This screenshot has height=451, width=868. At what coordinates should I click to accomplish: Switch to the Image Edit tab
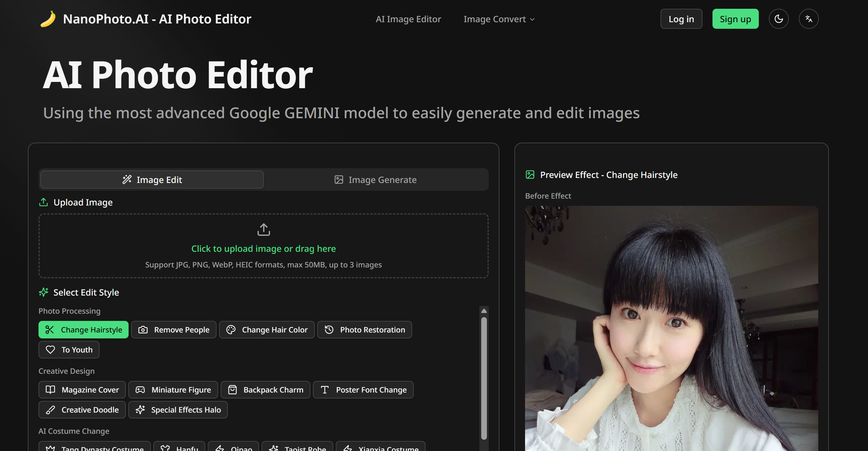click(152, 180)
